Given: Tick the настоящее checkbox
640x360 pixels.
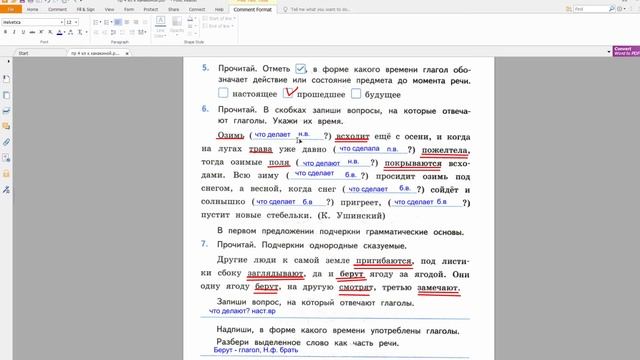Looking at the screenshot, I should click(223, 93).
